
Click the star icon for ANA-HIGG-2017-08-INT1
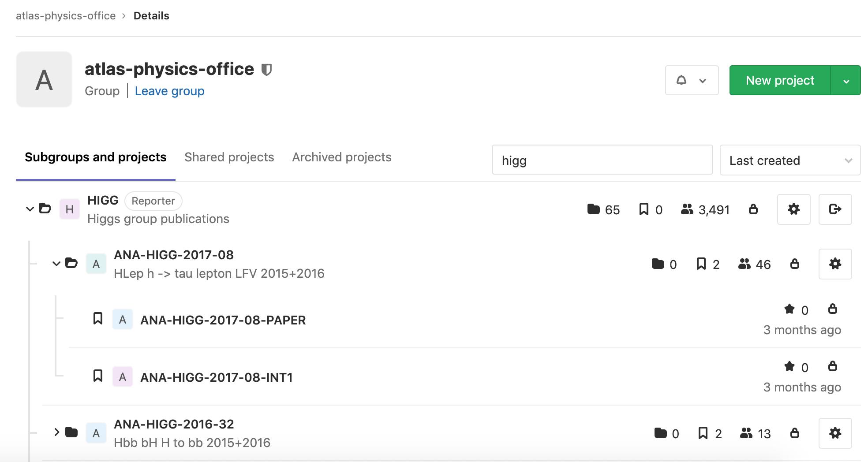(x=789, y=366)
